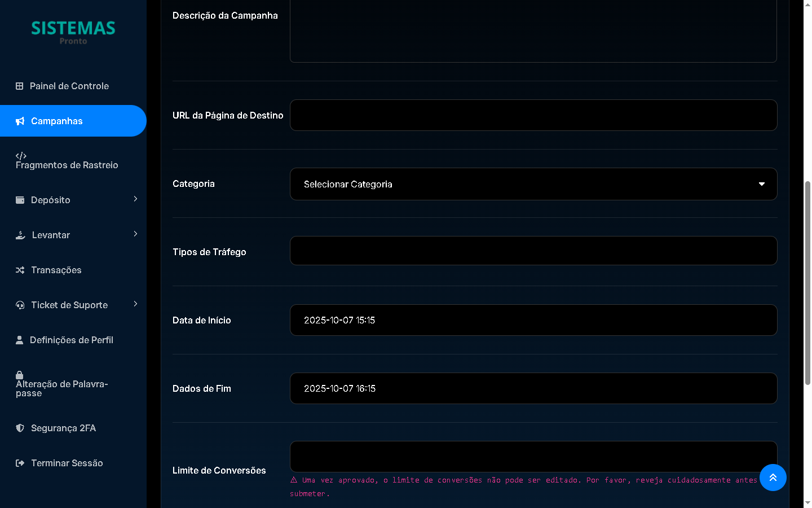Click the Terminar Sessão logout icon

(x=20, y=463)
